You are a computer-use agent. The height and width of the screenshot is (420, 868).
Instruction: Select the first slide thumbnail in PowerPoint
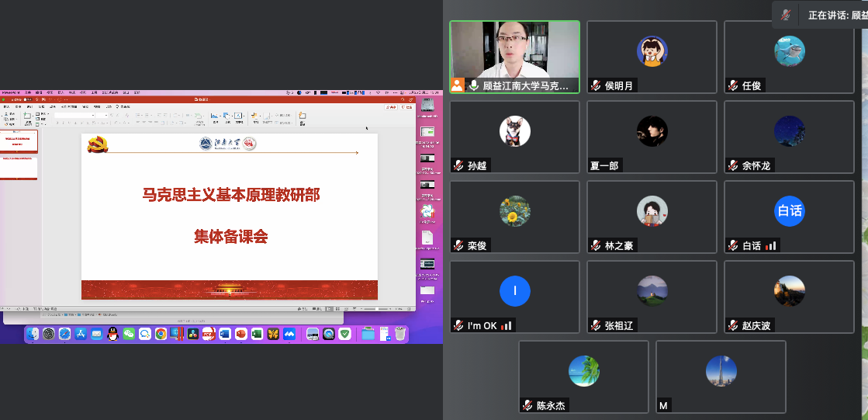[x=20, y=141]
